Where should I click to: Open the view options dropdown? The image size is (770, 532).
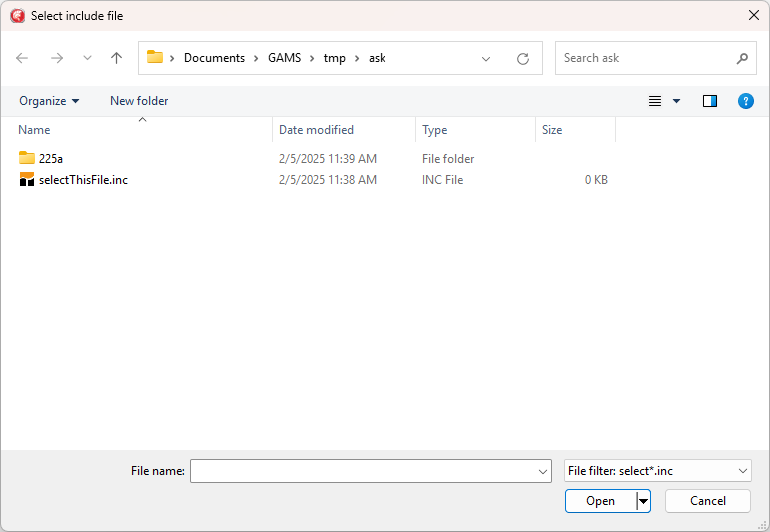coord(676,101)
